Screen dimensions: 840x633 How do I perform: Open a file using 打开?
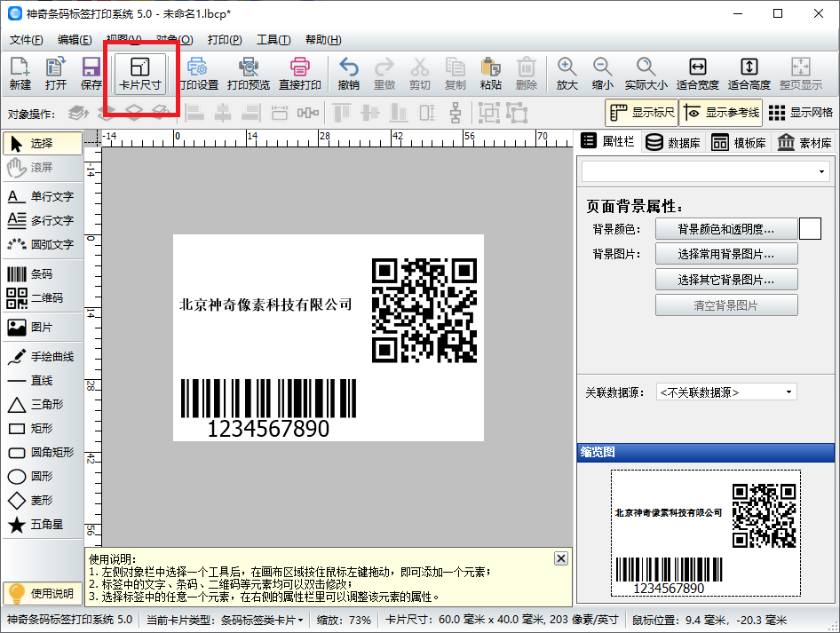56,74
